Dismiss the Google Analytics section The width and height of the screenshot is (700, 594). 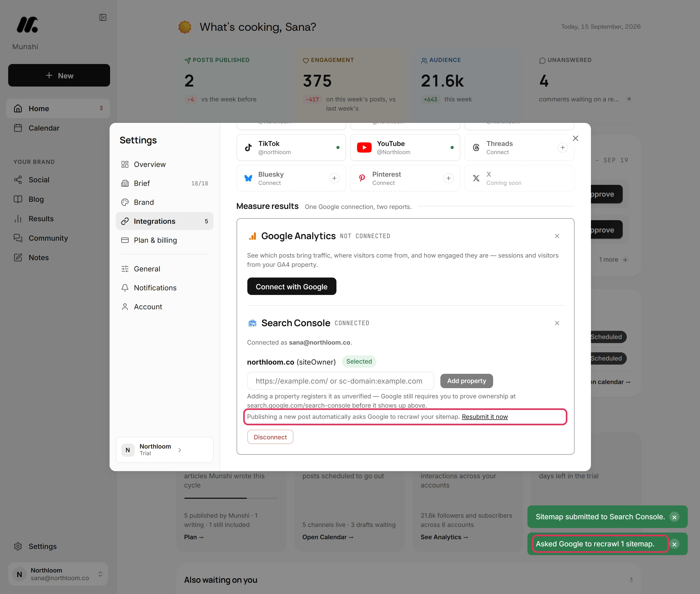pos(557,236)
